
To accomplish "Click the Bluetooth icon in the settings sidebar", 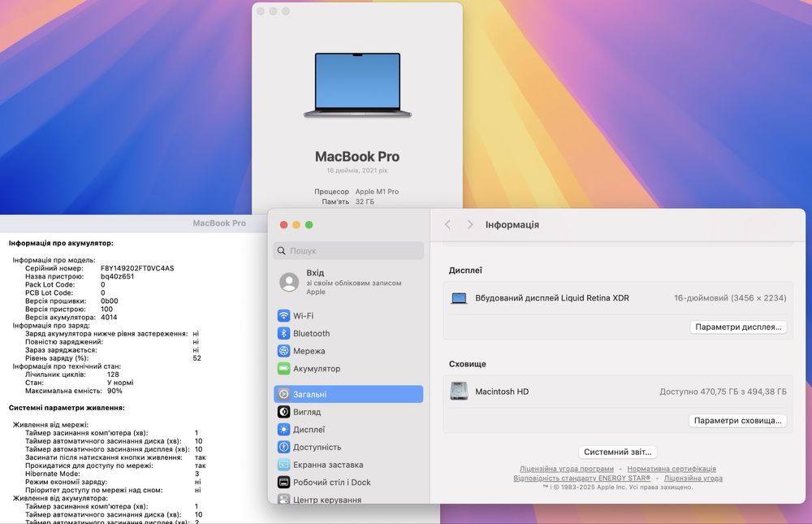I will 283,333.
